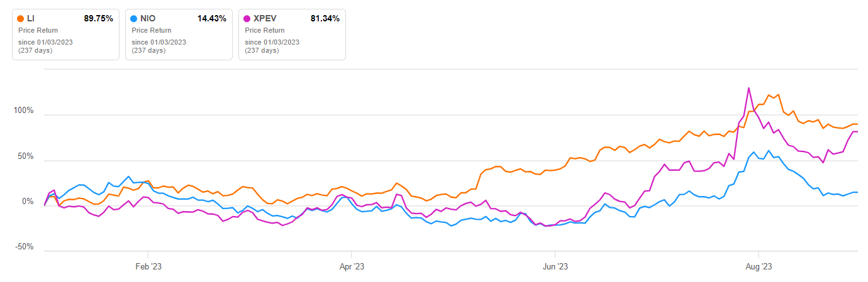Image resolution: width=868 pixels, height=282 pixels.
Task: Select the XPEV ticker label
Action: pyautogui.click(x=265, y=19)
